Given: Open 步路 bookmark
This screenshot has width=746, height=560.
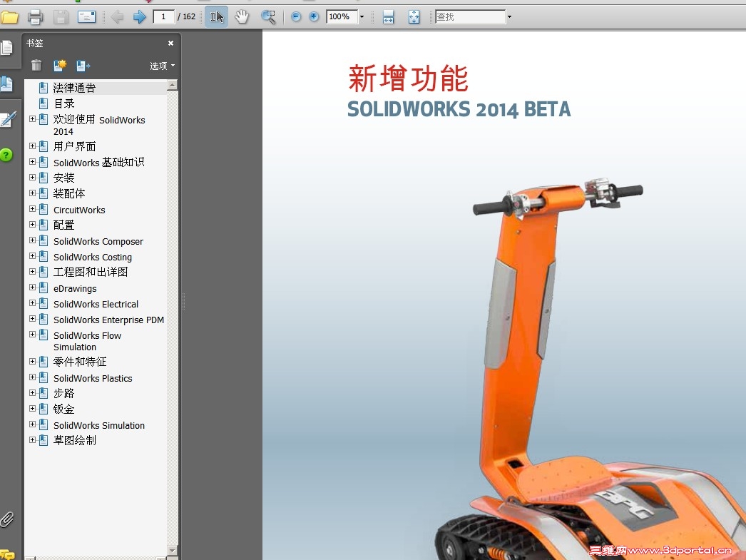Looking at the screenshot, I should (x=63, y=393).
